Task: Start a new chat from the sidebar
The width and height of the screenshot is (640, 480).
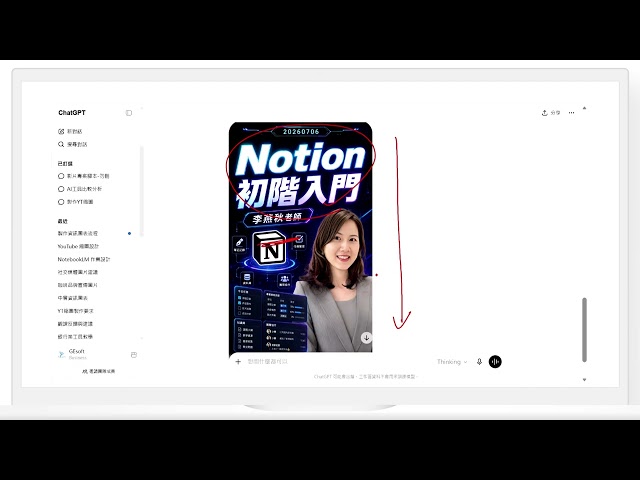Action: pyautogui.click(x=70, y=131)
